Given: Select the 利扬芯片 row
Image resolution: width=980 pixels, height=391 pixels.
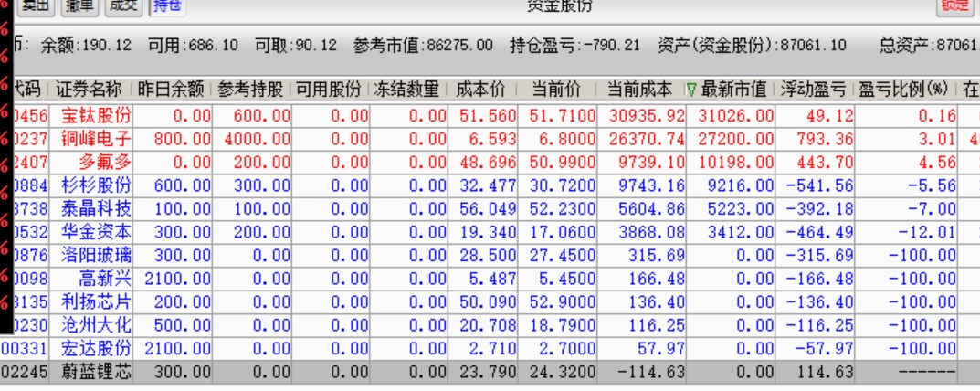Looking at the screenshot, I should (490, 302).
